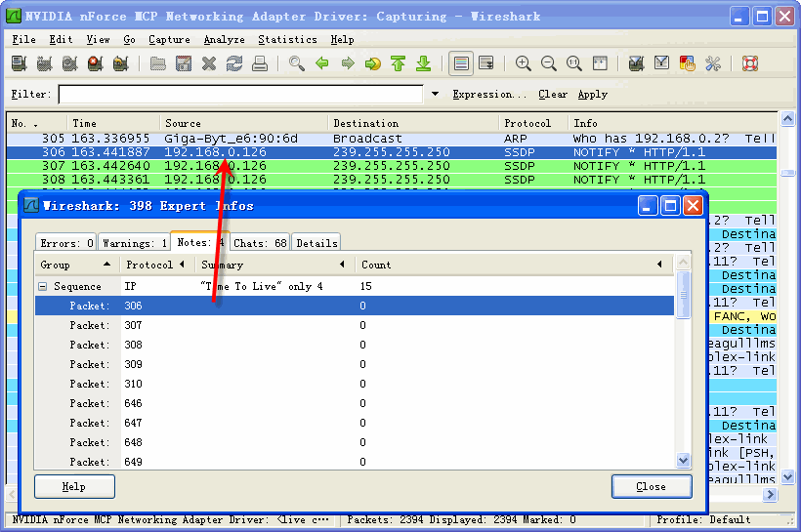This screenshot has width=801, height=532.
Task: Open the Analyze menu
Action: (224, 40)
